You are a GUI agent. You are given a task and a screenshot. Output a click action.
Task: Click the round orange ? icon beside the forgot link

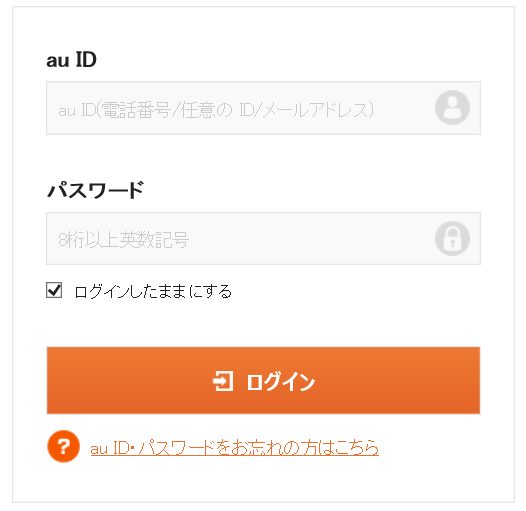[x=64, y=446]
